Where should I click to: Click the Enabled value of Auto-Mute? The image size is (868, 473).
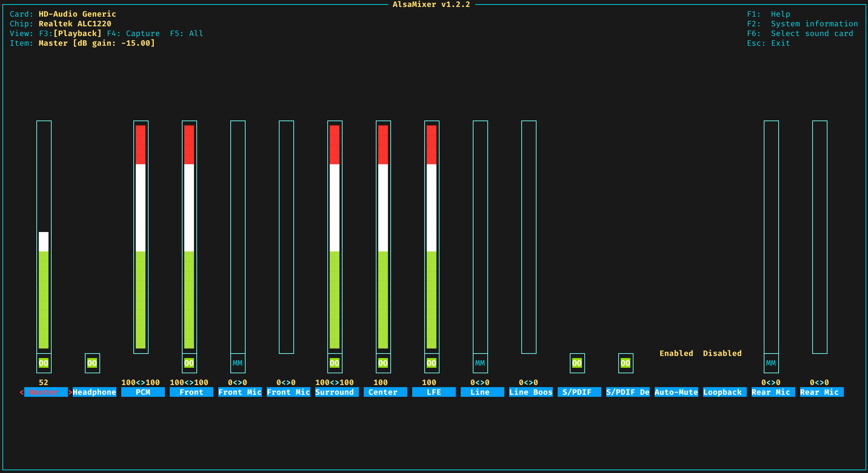point(676,353)
